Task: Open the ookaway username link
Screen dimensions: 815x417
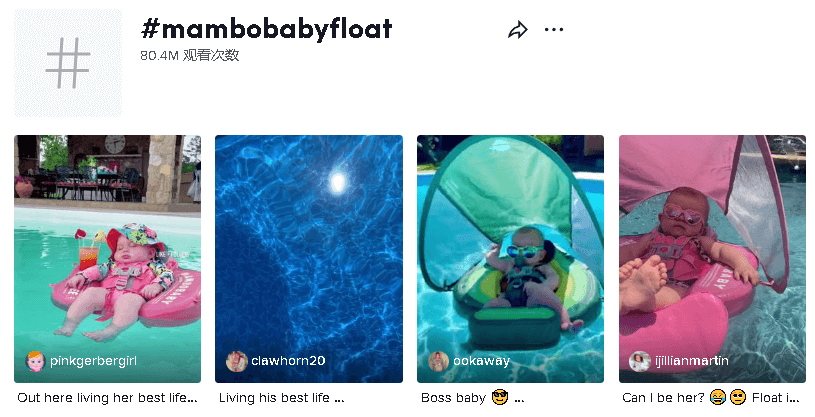Action: click(482, 361)
